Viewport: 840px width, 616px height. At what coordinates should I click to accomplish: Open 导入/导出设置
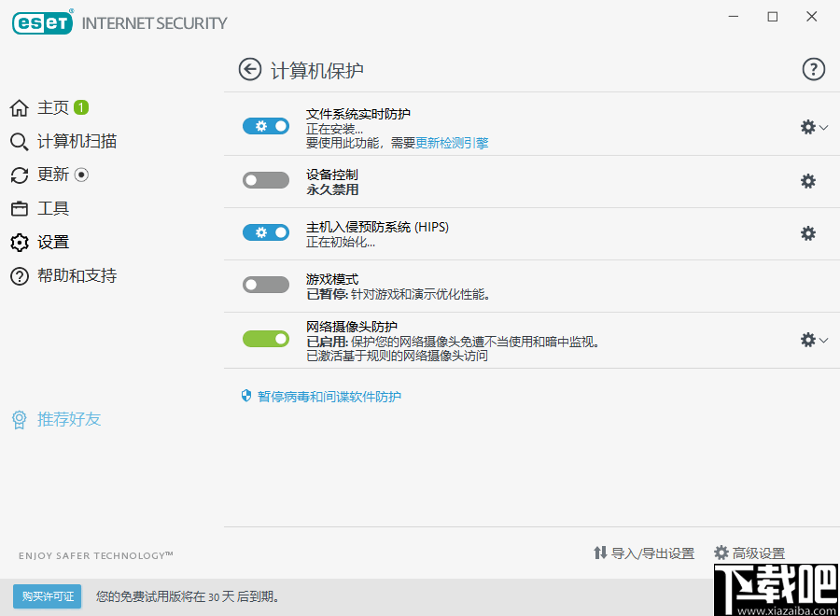pyautogui.click(x=644, y=553)
